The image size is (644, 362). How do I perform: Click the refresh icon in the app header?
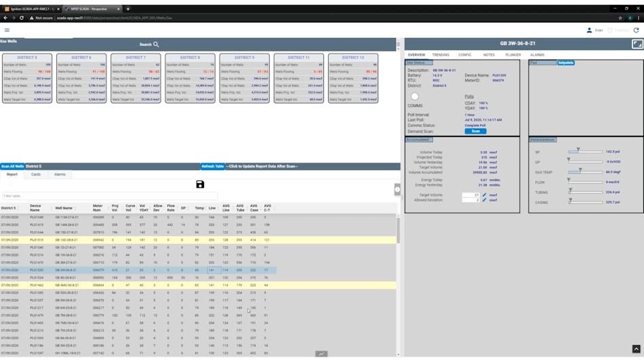coord(636,30)
